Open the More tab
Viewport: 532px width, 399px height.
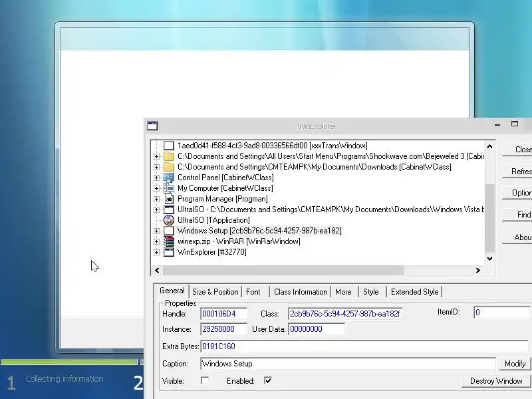[343, 292]
